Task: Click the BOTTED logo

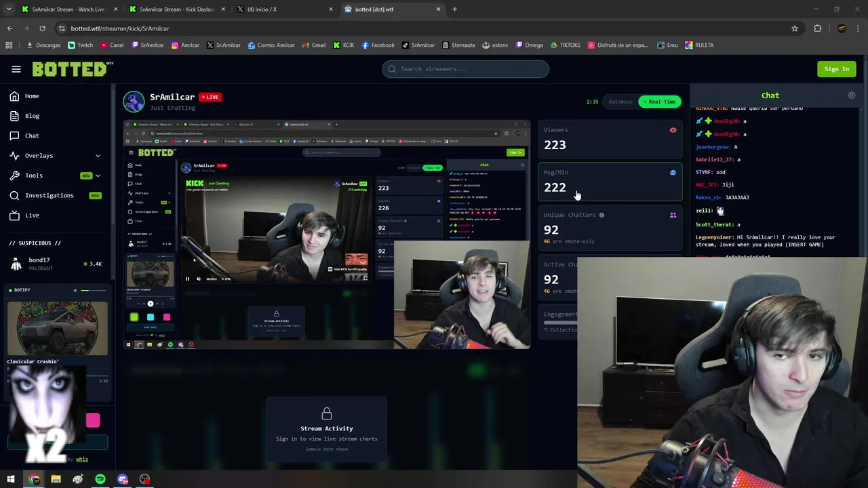Action: click(x=72, y=69)
